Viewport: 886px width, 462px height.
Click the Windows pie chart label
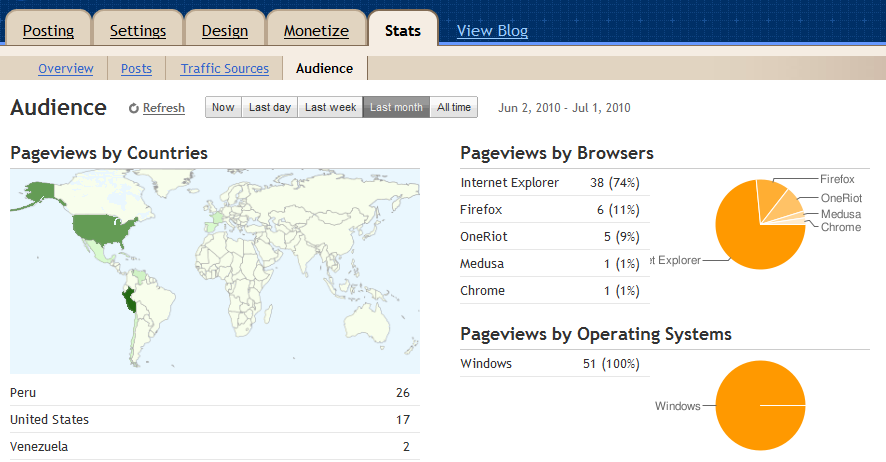pos(677,406)
